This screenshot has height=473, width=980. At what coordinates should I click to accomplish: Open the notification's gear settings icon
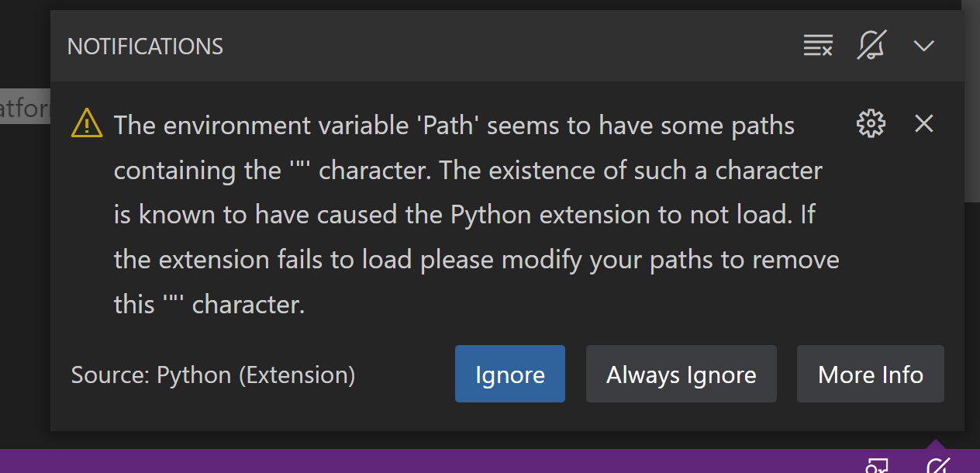tap(871, 123)
